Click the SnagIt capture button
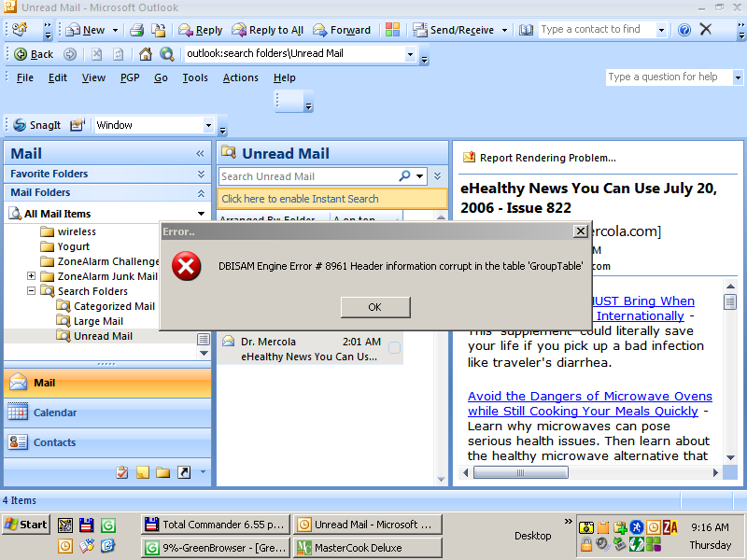747x560 pixels. click(37, 125)
